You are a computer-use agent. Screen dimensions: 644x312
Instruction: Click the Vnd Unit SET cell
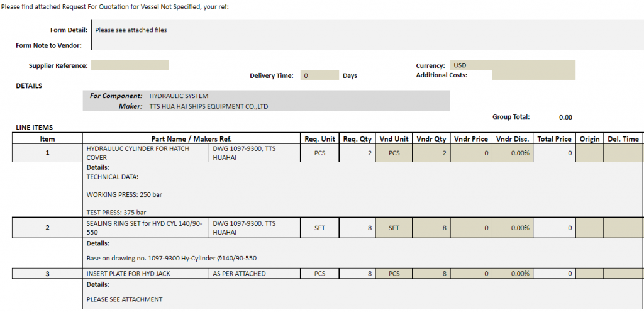click(394, 228)
